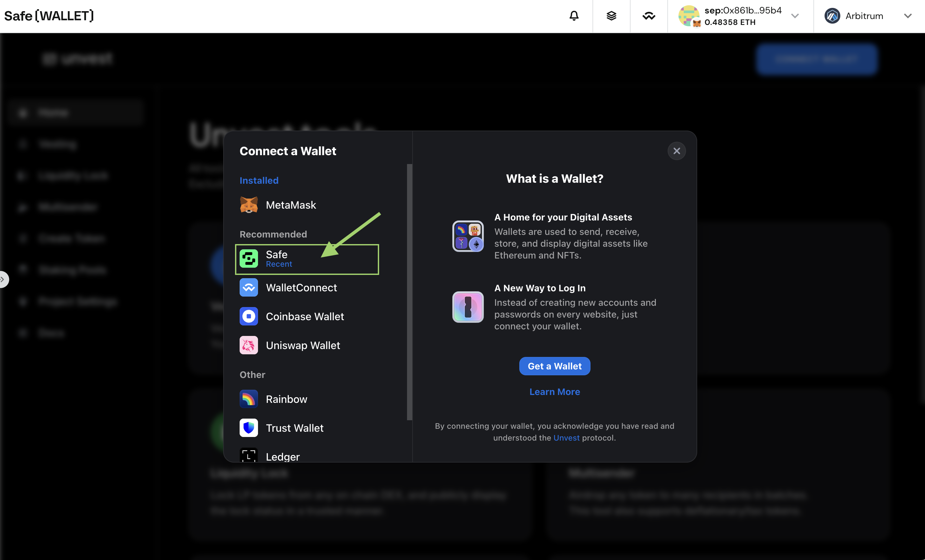The width and height of the screenshot is (925, 560).
Task: Choose the Coinbase Wallet icon
Action: tap(248, 316)
